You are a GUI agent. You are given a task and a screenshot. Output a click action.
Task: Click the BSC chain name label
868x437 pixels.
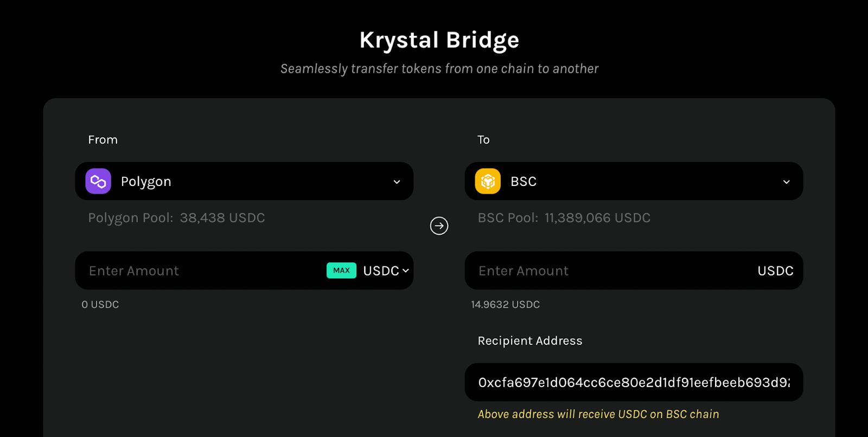[524, 182]
